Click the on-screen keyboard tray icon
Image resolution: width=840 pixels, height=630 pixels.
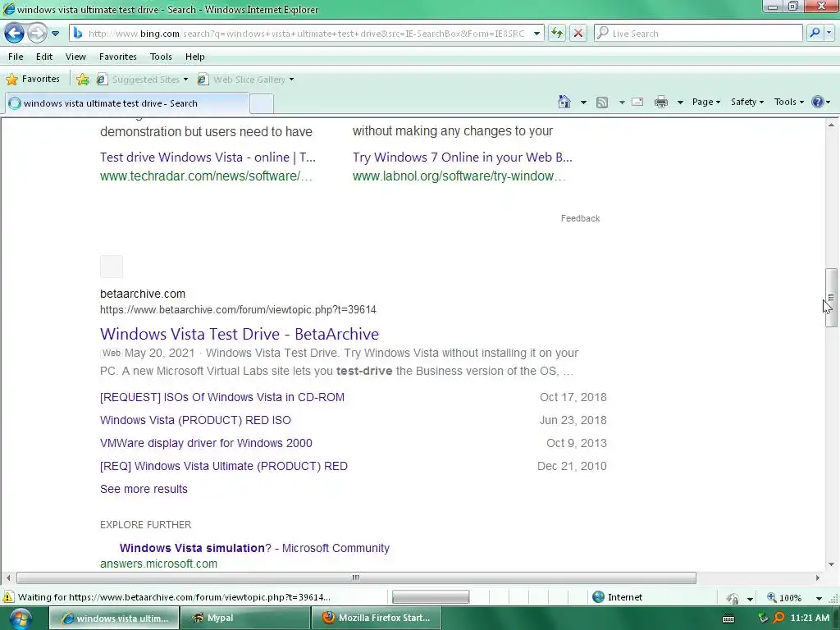pyautogui.click(x=728, y=619)
